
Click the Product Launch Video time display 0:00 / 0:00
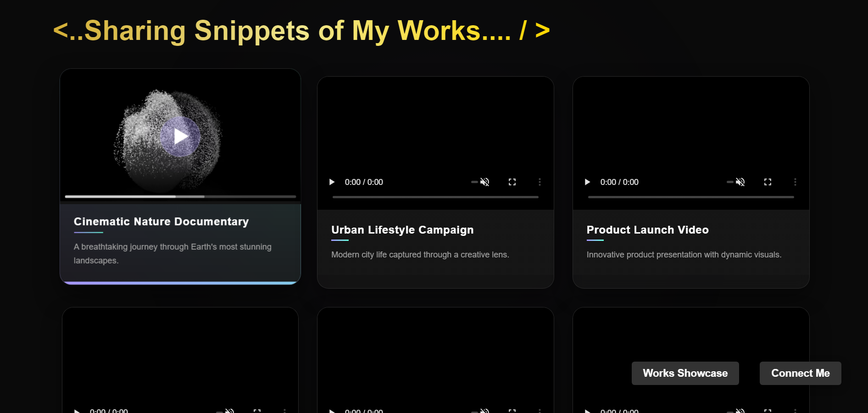pyautogui.click(x=619, y=182)
